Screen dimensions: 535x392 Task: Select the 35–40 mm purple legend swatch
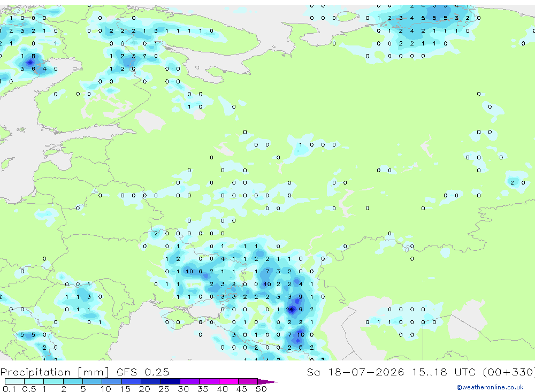(209, 381)
